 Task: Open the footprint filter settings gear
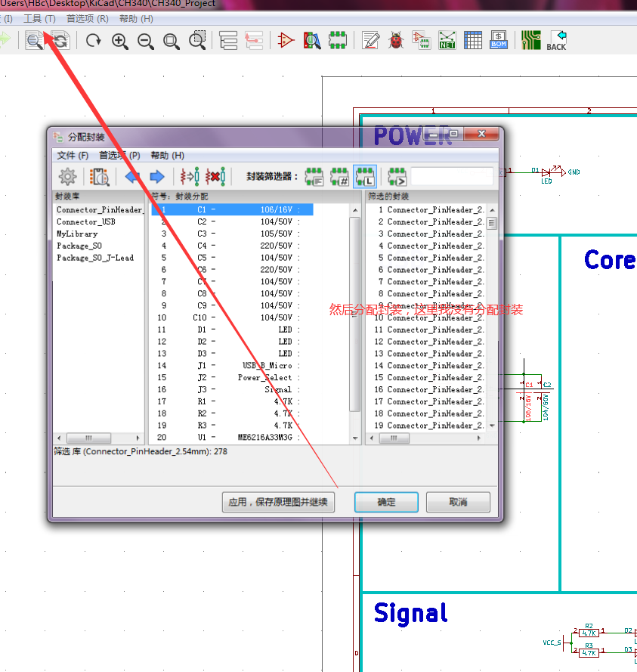tap(67, 176)
